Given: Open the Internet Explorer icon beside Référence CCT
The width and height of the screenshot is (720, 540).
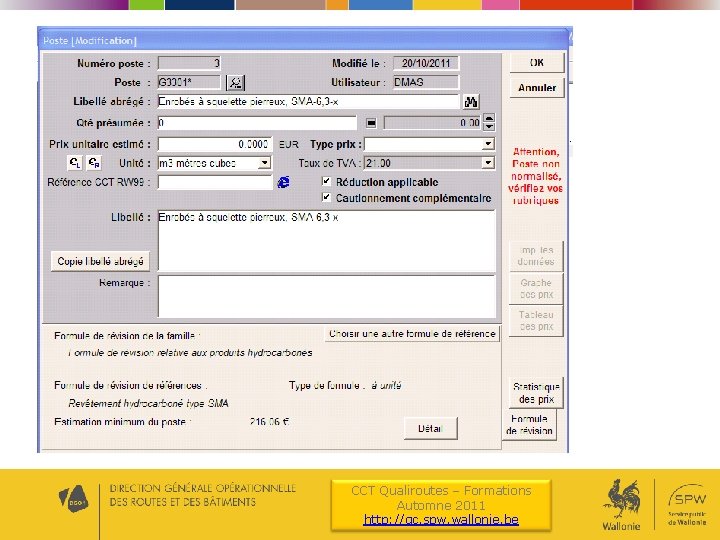Looking at the screenshot, I should point(283,182).
